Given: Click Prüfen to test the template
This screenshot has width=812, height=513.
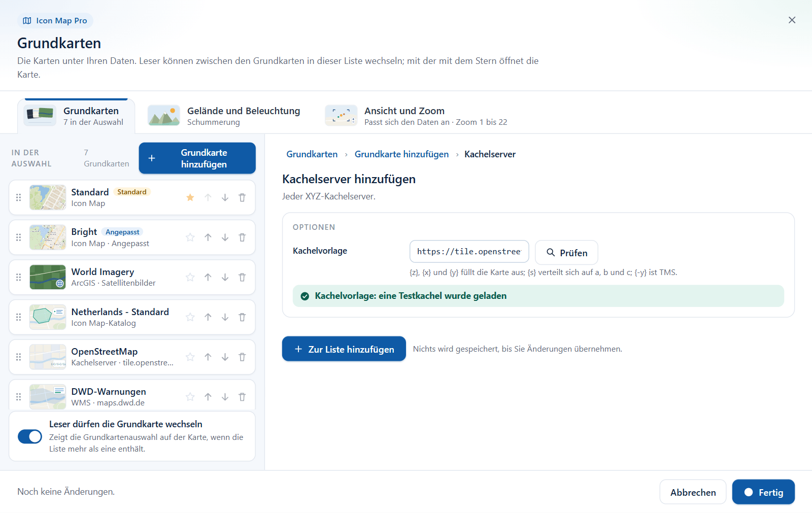Looking at the screenshot, I should (566, 253).
